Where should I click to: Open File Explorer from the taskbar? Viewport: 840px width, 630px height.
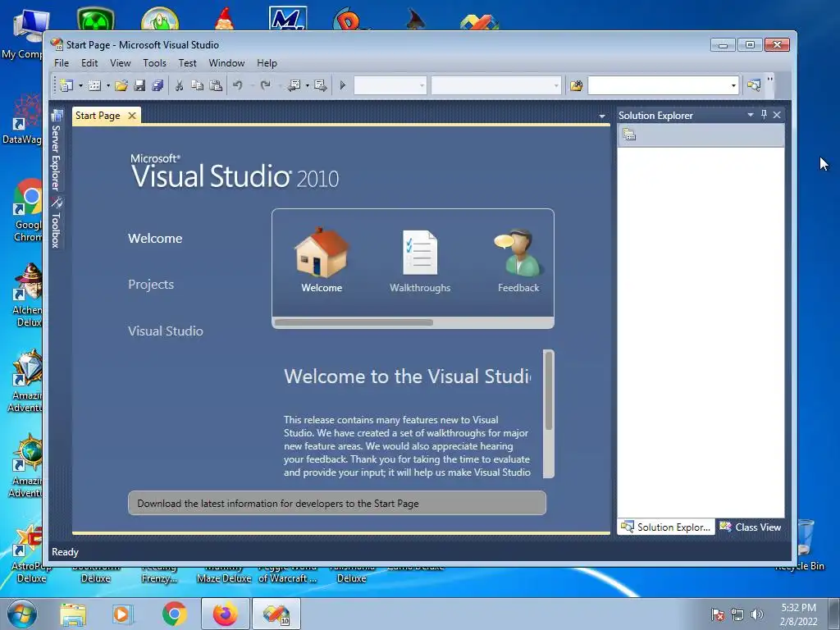pos(73,614)
